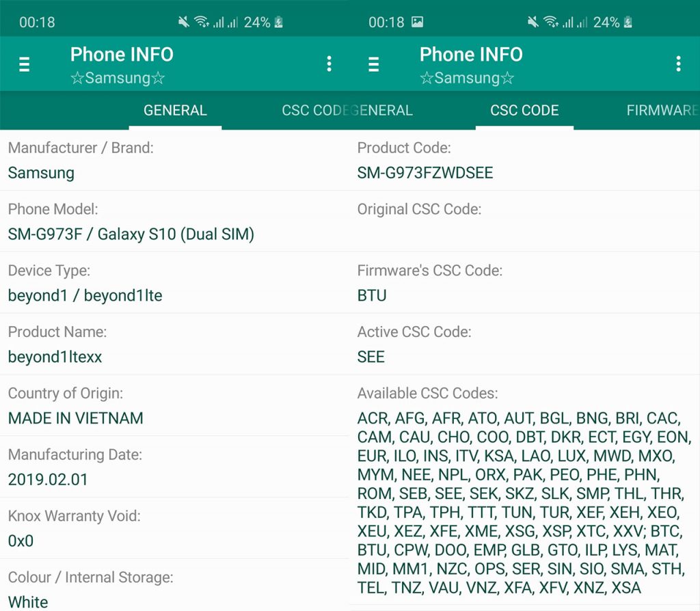Tap phone model SM-G973F / Galaxy S10 (Dual SIM)
Image resolution: width=700 pixels, height=611 pixels.
pos(131,234)
